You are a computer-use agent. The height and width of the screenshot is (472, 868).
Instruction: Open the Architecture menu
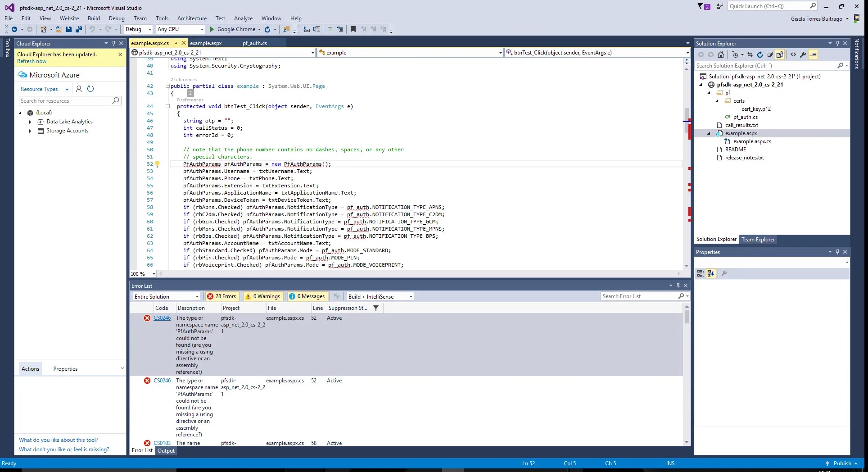[x=192, y=18]
